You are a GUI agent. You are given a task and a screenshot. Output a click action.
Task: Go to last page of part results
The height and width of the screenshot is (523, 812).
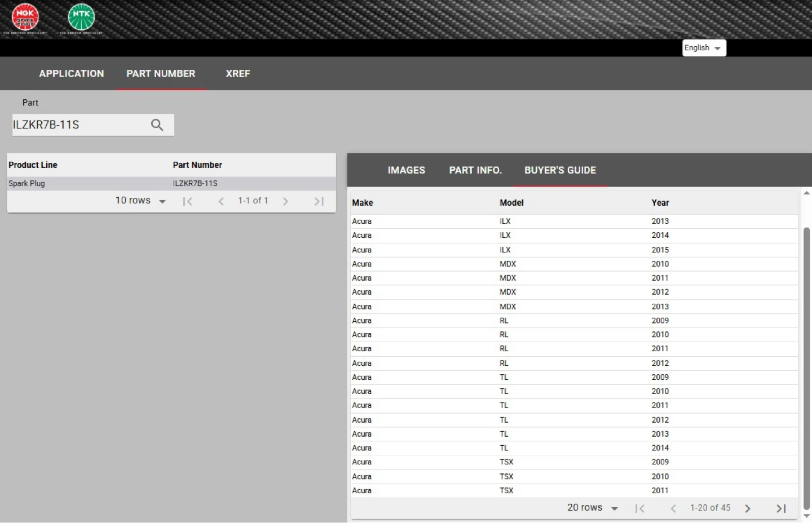tap(319, 201)
